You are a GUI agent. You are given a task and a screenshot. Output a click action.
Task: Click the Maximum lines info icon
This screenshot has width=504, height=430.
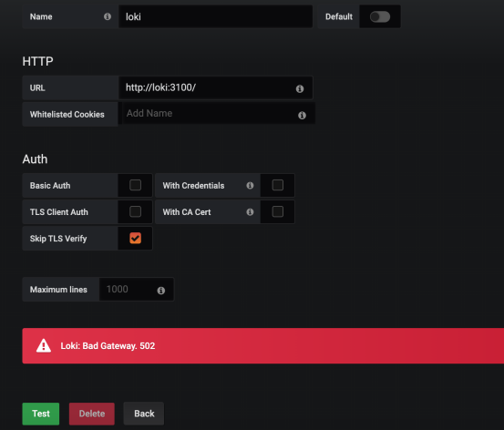[x=161, y=291]
